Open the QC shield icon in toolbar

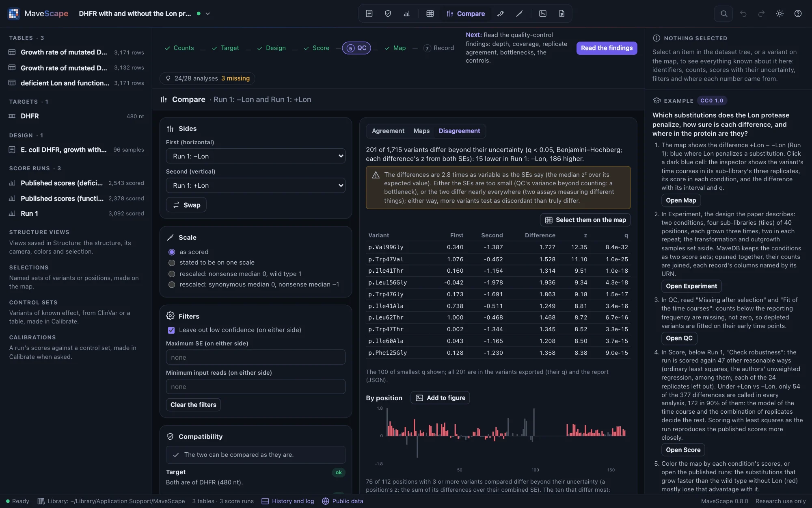tap(388, 13)
